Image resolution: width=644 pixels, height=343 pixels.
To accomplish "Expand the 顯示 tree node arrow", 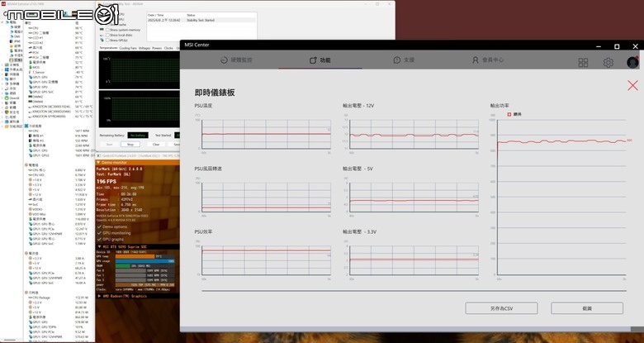I will click(2, 79).
